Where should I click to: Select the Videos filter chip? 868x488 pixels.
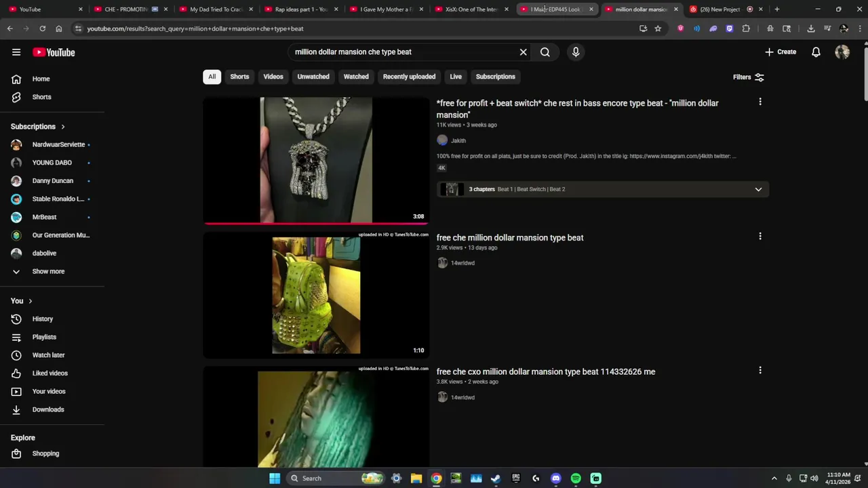[x=273, y=77]
